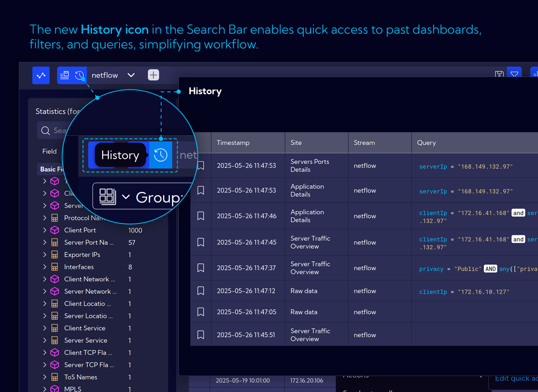538x392 pixels.
Task: Click the Server Locatio... table icon
Action: [55, 316]
